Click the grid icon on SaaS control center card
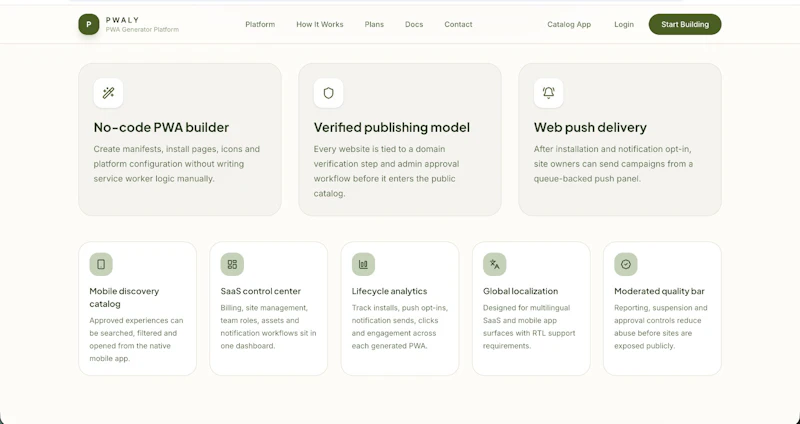This screenshot has height=424, width=800. pos(232,264)
